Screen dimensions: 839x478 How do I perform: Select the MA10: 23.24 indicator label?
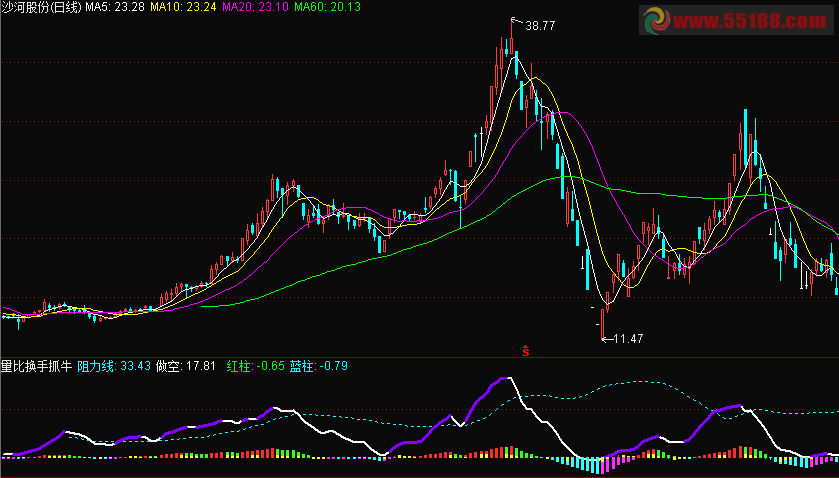[x=183, y=7]
